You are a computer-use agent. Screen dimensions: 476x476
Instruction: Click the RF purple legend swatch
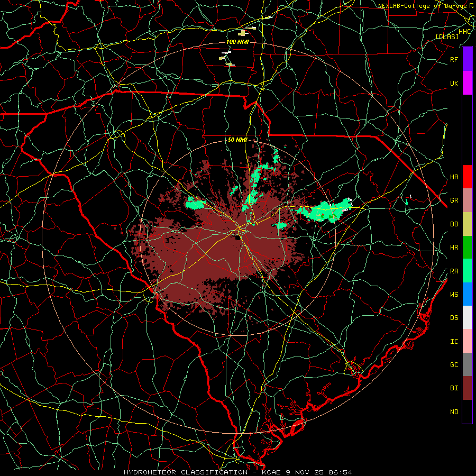[467, 59]
